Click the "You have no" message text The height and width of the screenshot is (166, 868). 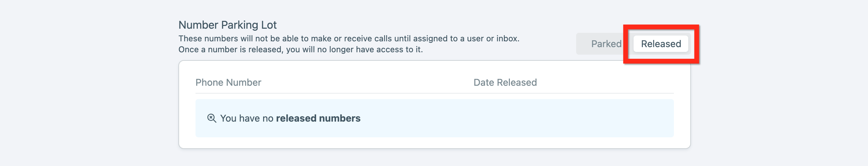(x=247, y=118)
